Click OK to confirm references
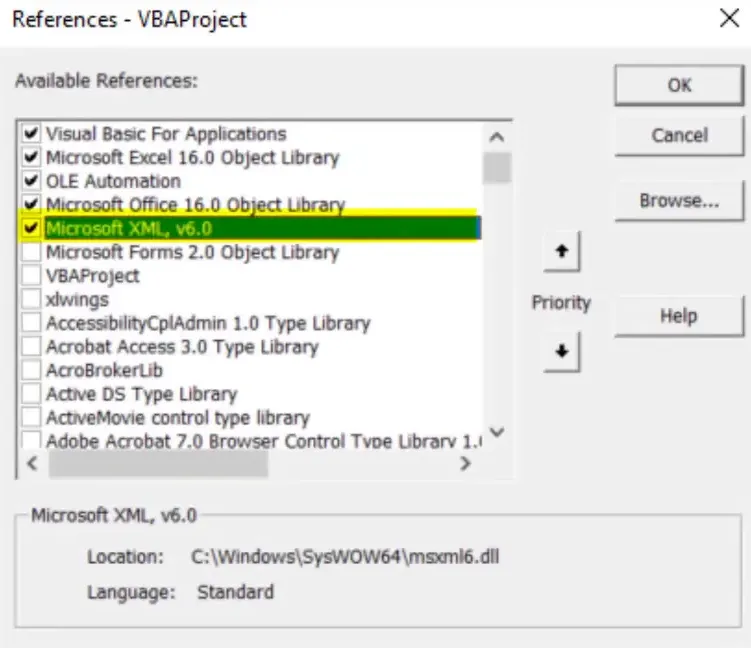This screenshot has width=751, height=648. pos(679,85)
